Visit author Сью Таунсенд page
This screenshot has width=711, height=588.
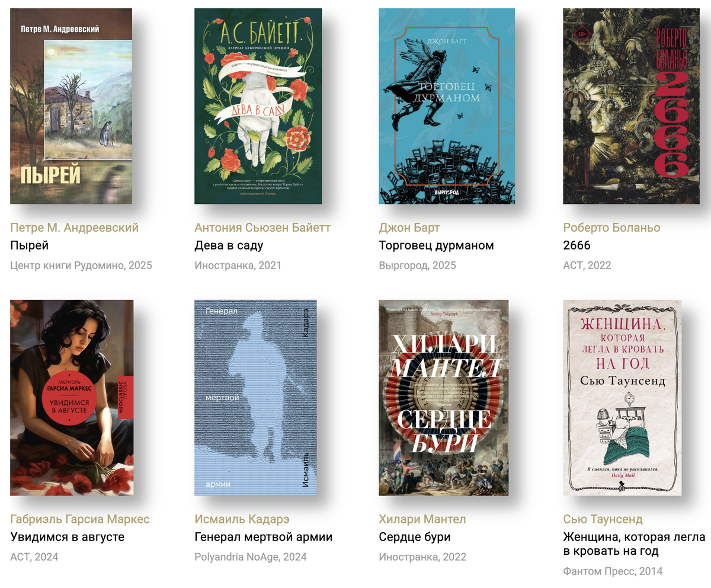(x=603, y=519)
